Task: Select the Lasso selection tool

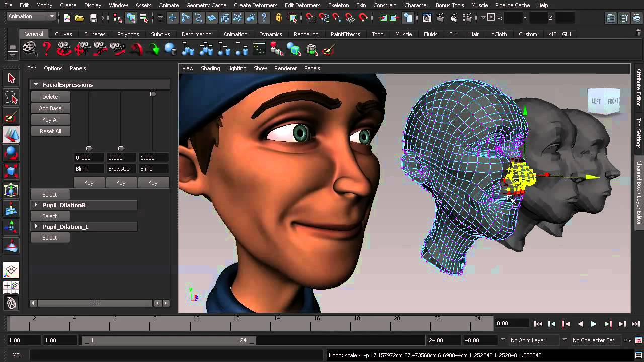Action: point(11,98)
